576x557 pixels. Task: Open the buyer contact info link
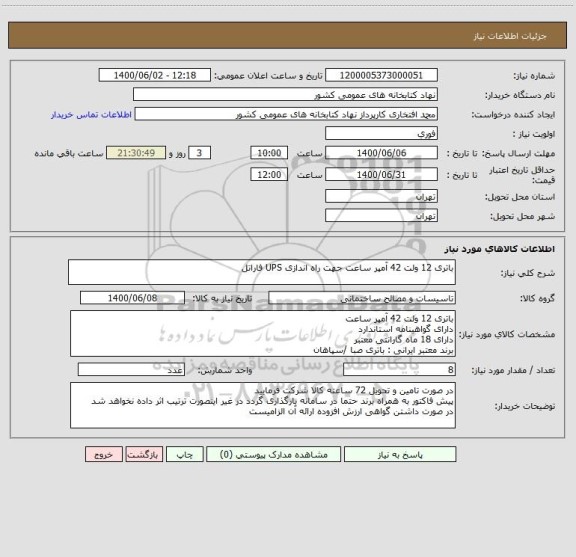coord(91,115)
